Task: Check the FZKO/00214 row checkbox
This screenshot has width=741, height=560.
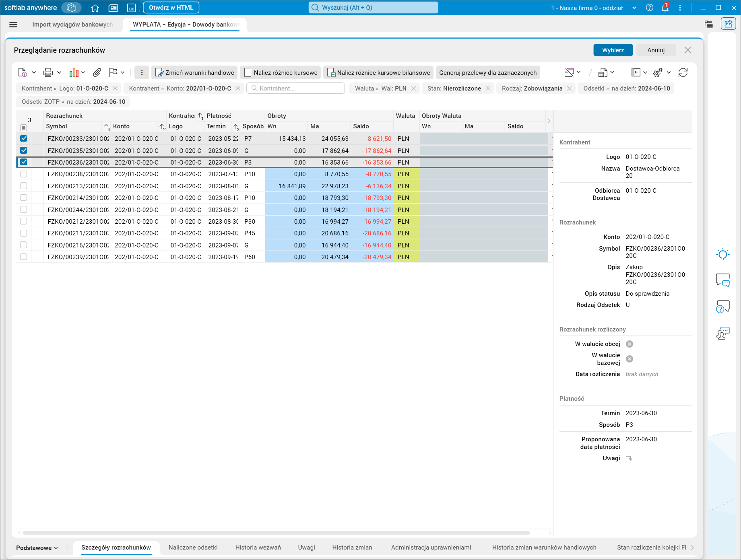Action: (x=24, y=198)
